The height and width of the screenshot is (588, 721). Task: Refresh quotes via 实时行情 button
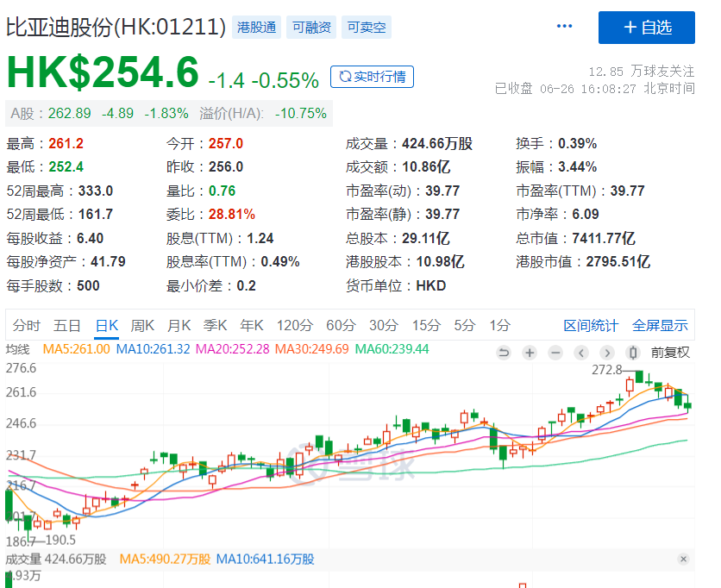tap(372, 77)
